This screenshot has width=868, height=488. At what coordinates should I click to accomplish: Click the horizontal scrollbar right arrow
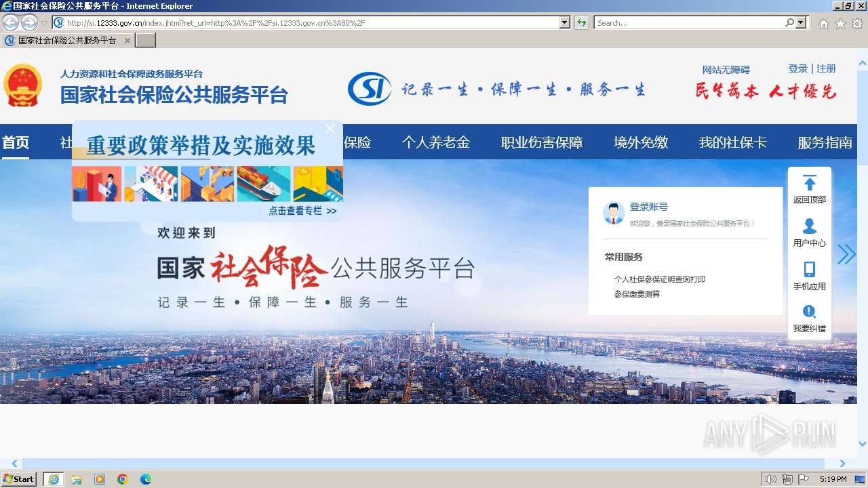[x=842, y=464]
